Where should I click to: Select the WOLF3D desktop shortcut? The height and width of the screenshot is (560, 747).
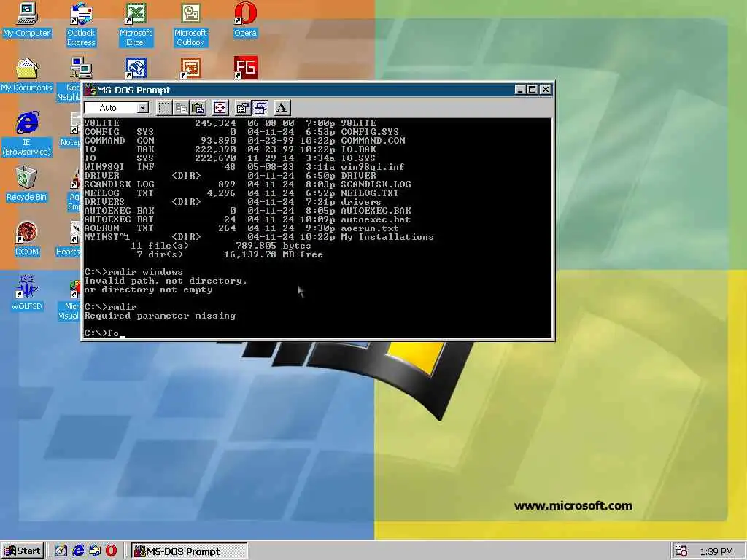point(26,293)
